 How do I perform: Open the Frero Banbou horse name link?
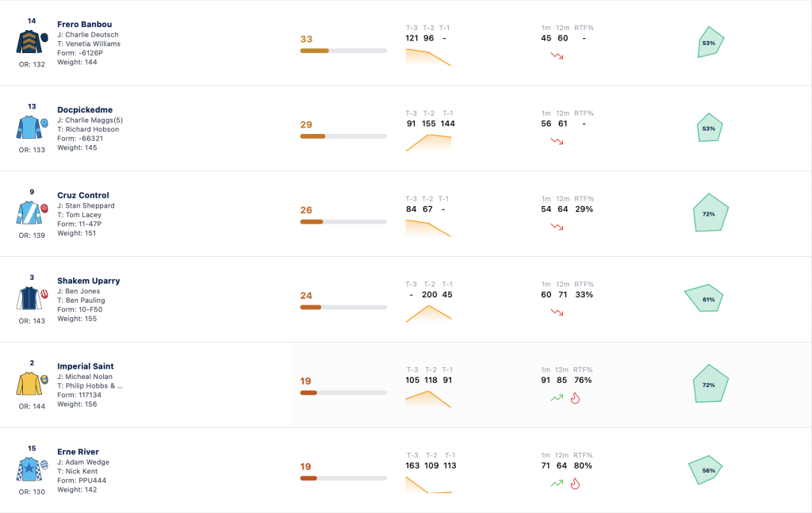[x=84, y=25]
